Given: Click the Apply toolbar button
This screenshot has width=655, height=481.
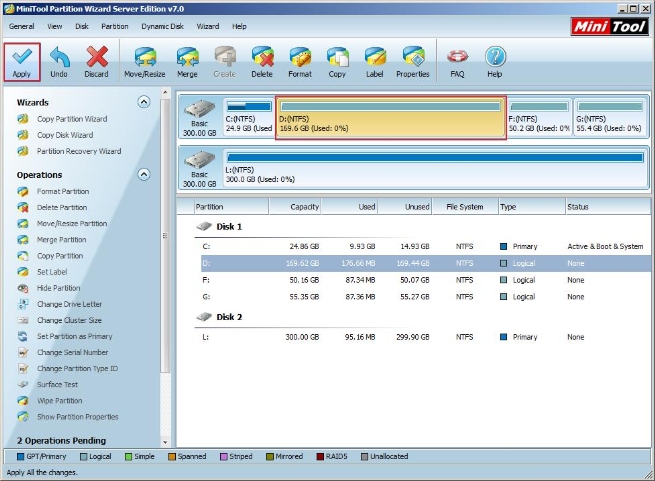Looking at the screenshot, I should 22,62.
